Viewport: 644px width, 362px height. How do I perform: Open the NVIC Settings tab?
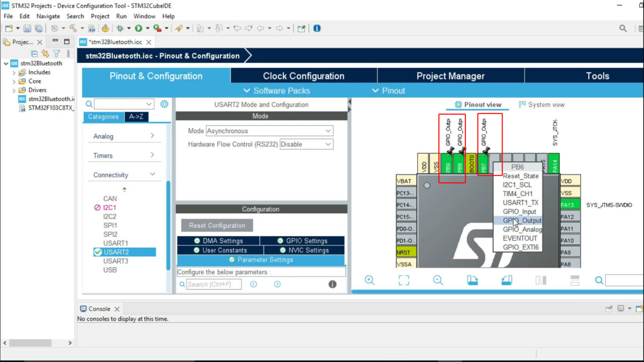coord(304,250)
